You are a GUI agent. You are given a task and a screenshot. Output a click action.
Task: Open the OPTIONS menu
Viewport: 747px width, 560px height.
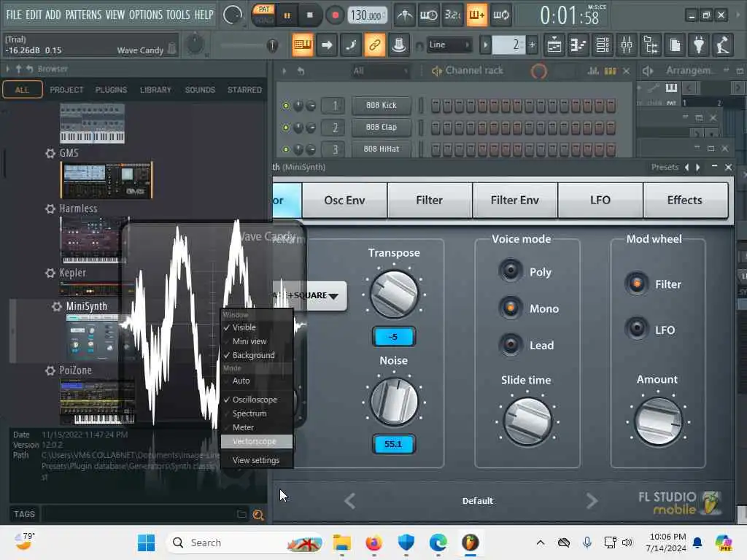click(x=146, y=15)
